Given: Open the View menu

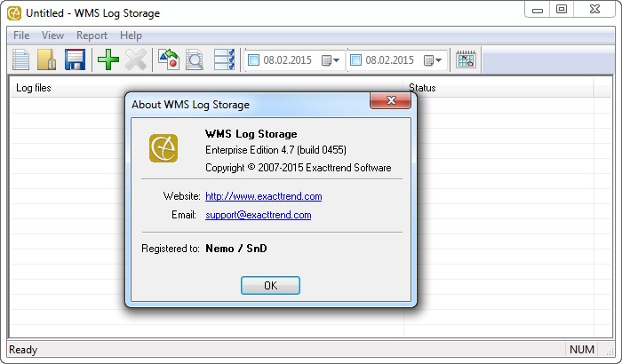Looking at the screenshot, I should point(52,36).
